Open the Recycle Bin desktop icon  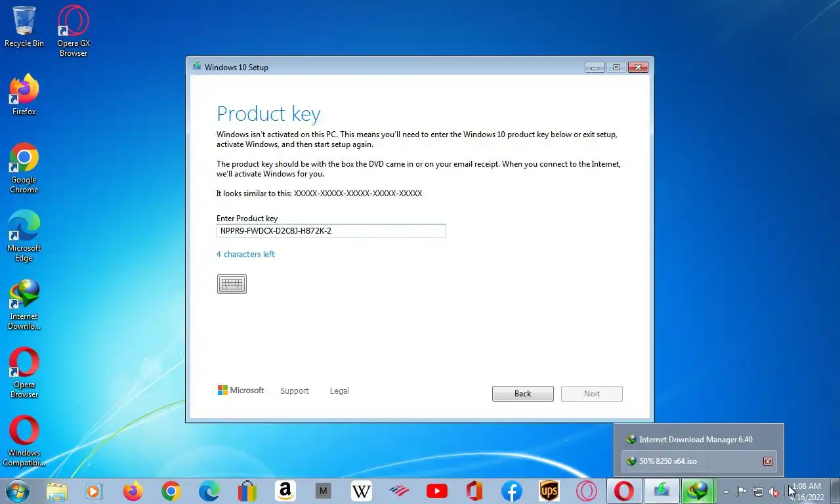pos(24,27)
